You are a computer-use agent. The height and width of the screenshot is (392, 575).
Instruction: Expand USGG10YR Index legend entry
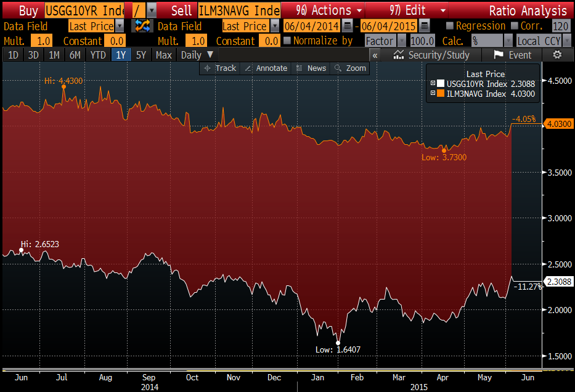(433, 84)
